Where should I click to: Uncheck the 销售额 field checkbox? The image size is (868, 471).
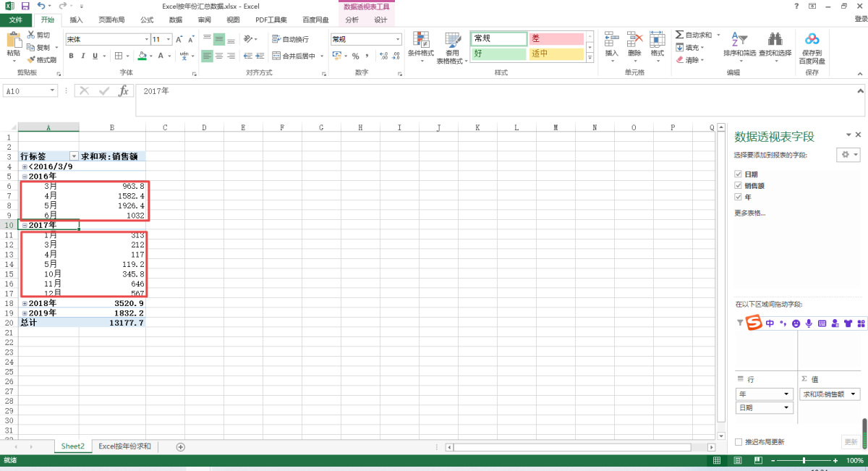[x=738, y=186]
